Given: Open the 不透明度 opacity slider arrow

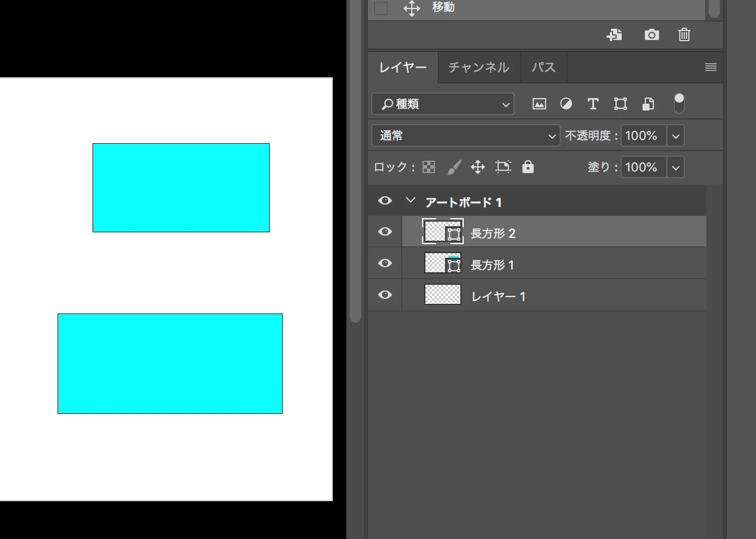Looking at the screenshot, I should tap(676, 136).
